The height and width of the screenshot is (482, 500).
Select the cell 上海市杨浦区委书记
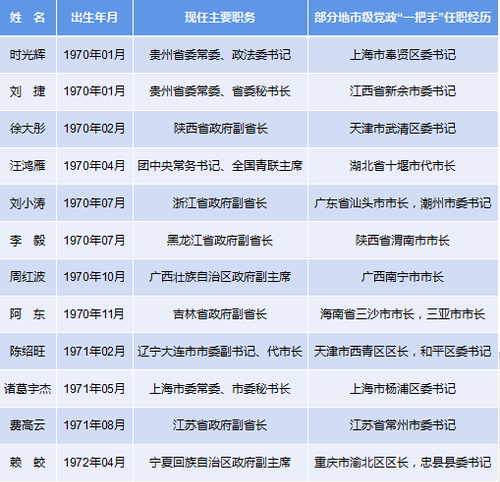point(403,389)
